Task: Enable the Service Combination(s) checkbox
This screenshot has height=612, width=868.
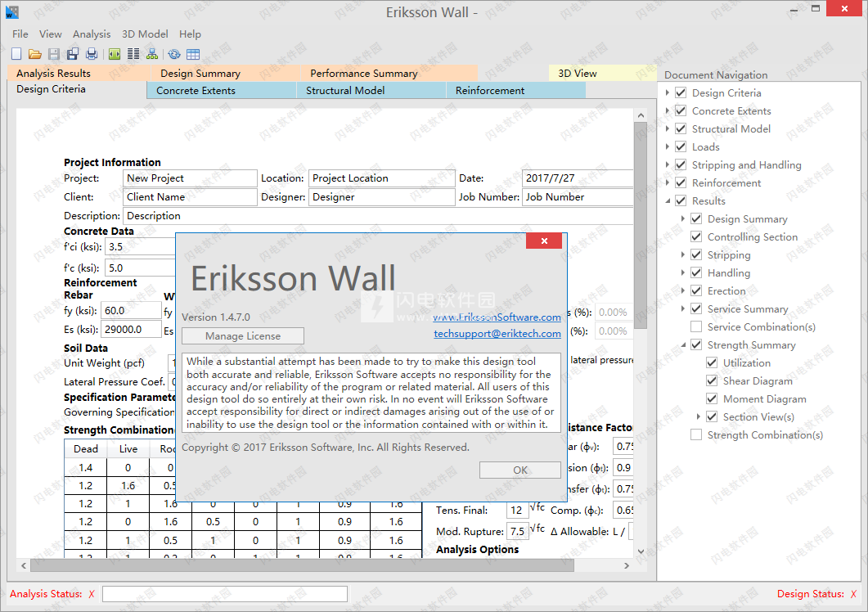Action: [x=696, y=327]
